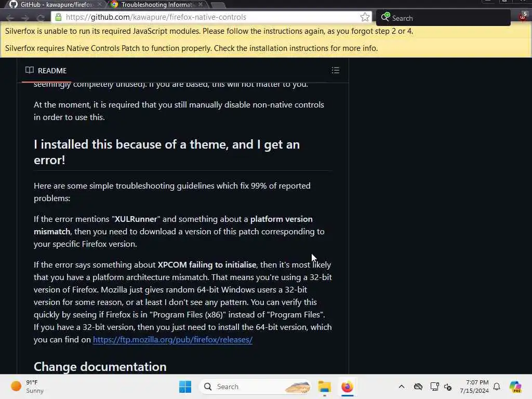Focus the browser Search box
The image size is (532, 399).
443,18
